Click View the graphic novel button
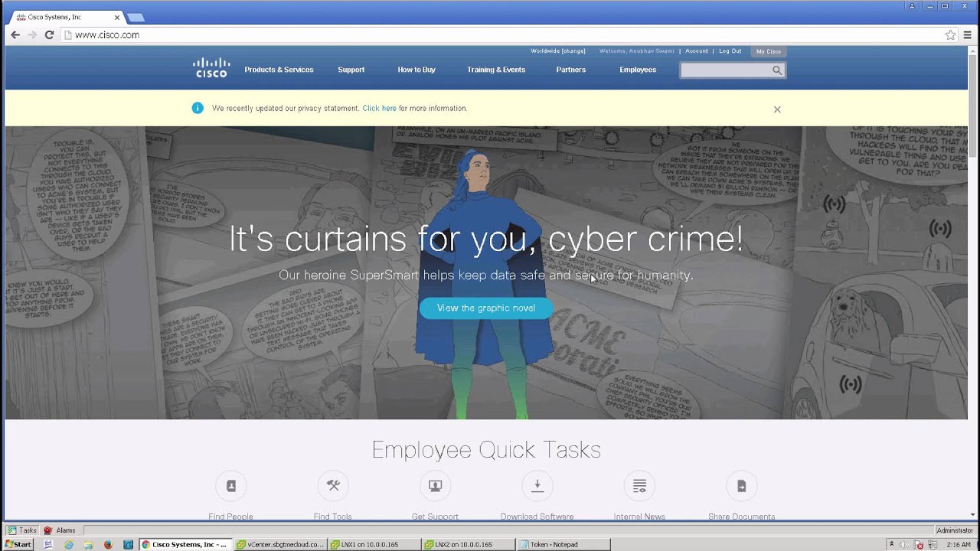980x551 pixels. [486, 308]
